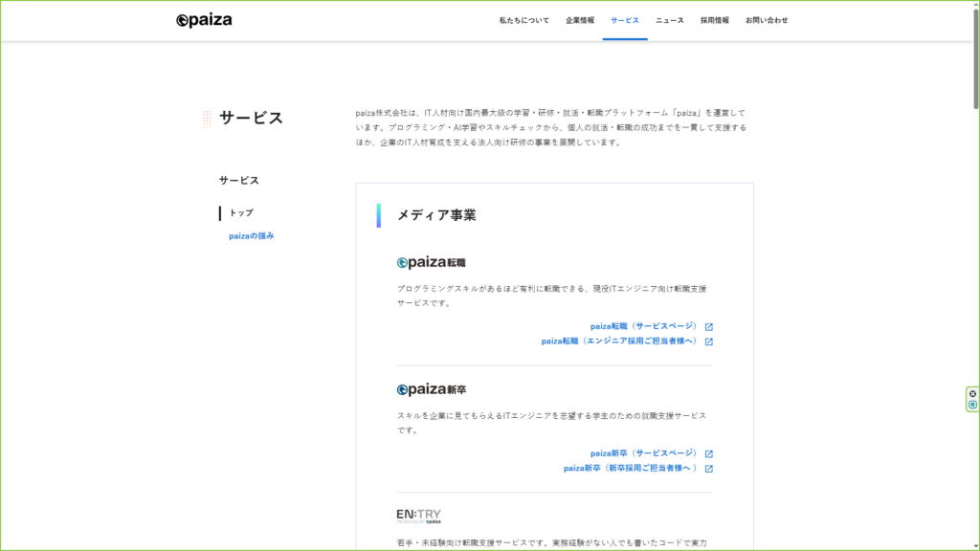This screenshot has height=551, width=980.
Task: Open paiza転職（エンジニア採用ご担当者様へ） link
Action: pyautogui.click(x=619, y=342)
